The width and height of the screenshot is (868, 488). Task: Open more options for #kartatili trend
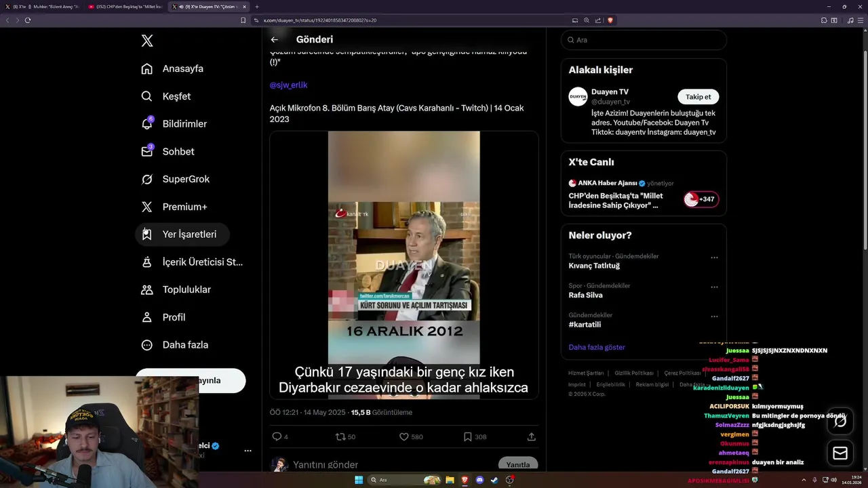point(714,317)
